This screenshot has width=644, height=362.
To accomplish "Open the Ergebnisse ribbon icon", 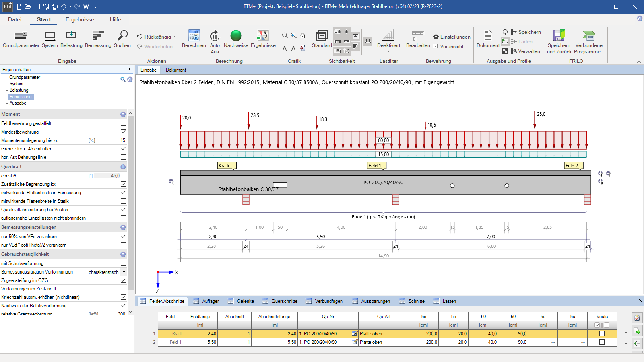I will [x=263, y=39].
